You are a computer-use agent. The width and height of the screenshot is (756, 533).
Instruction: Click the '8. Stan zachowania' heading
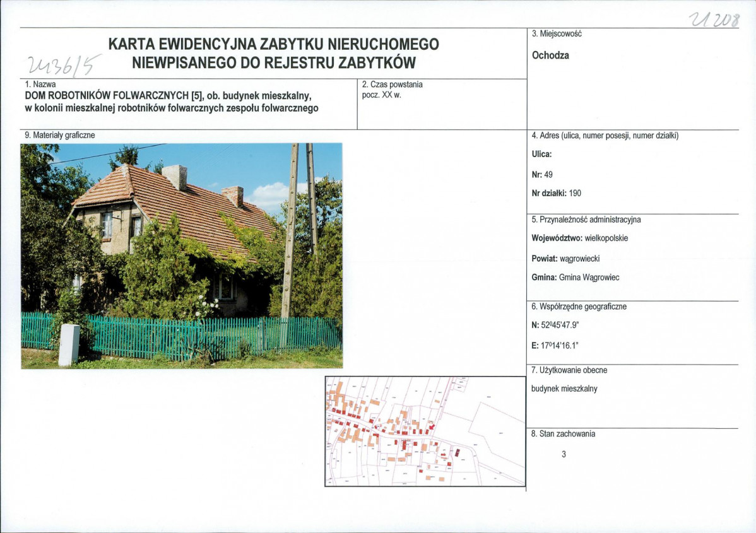click(563, 434)
